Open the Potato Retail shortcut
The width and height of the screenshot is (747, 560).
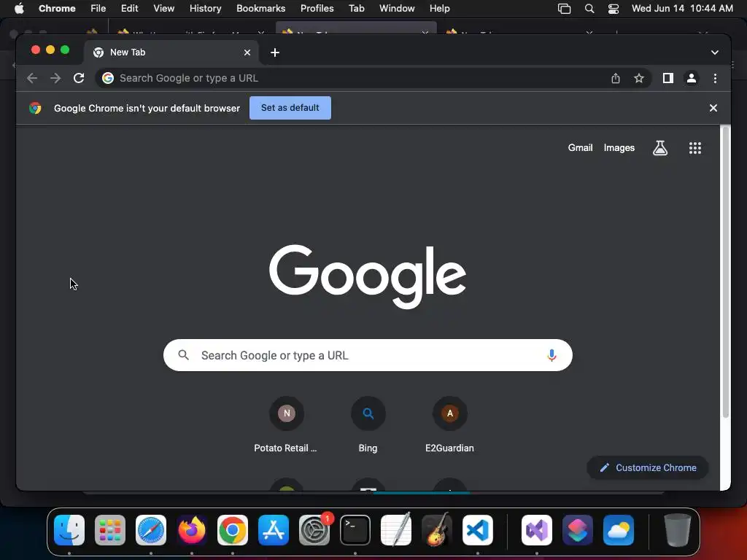[x=286, y=425]
